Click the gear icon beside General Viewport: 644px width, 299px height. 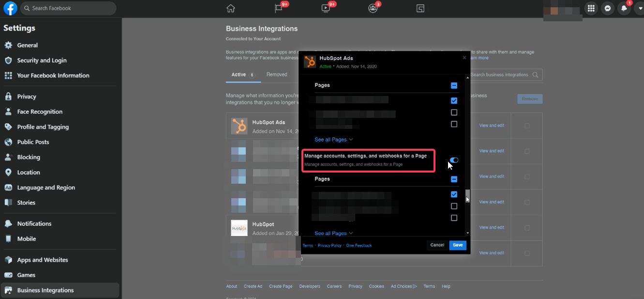pos(8,45)
